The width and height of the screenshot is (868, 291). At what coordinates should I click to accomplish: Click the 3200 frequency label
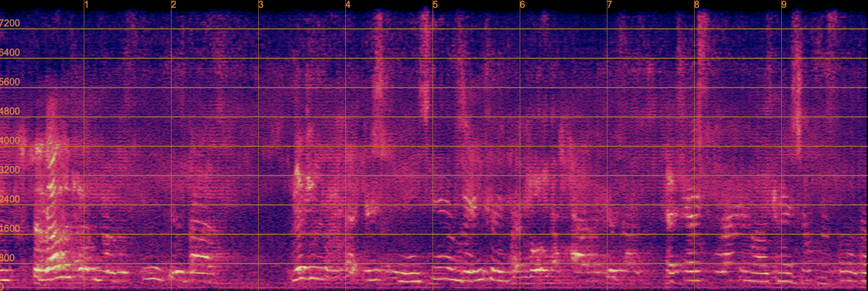point(10,170)
